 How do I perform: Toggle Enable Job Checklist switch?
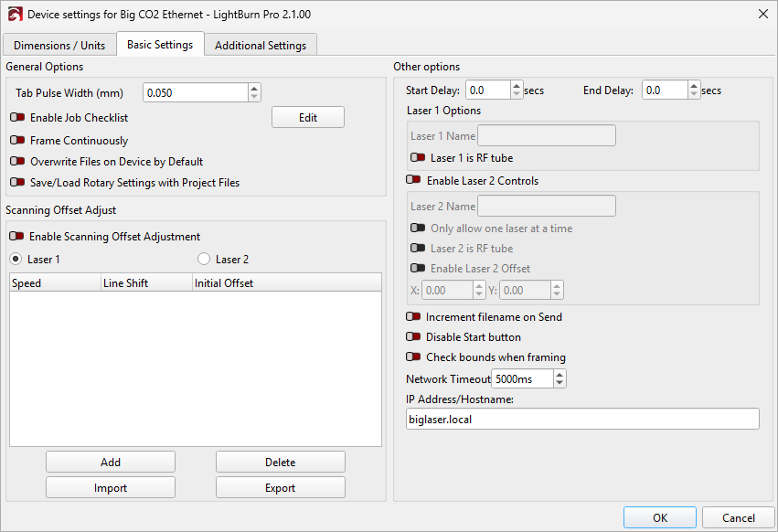pos(17,118)
